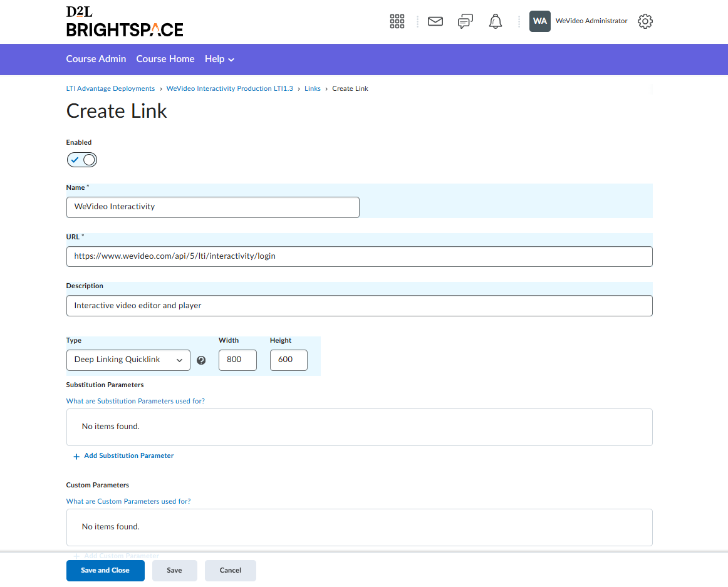Click Add Substitution Parameter
728x587 pixels.
(x=128, y=456)
